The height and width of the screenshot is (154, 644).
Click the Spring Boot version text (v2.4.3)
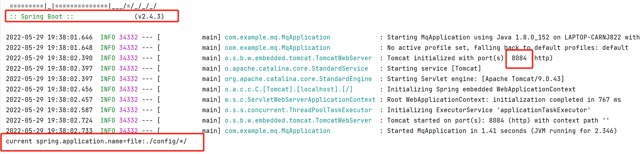[x=149, y=17]
